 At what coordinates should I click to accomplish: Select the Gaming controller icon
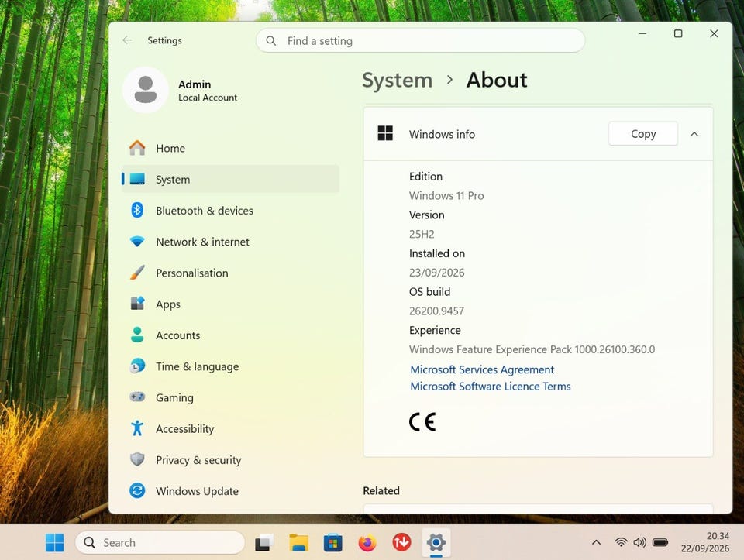tap(137, 397)
